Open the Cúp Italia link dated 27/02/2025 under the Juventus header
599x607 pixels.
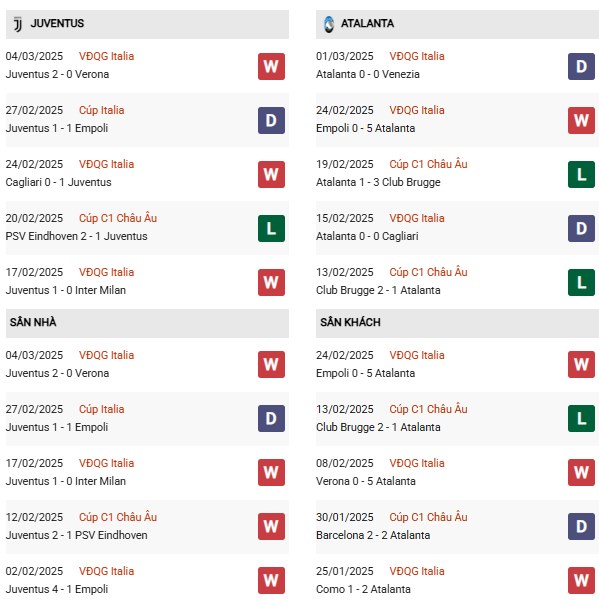click(102, 110)
